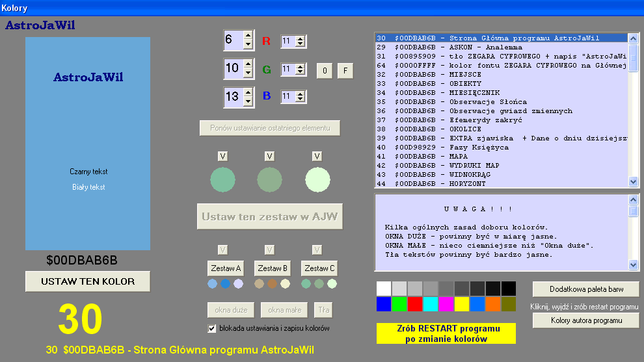The image size is (644, 362).
Task: Choose the Zestaw B color set
Action: point(273,268)
